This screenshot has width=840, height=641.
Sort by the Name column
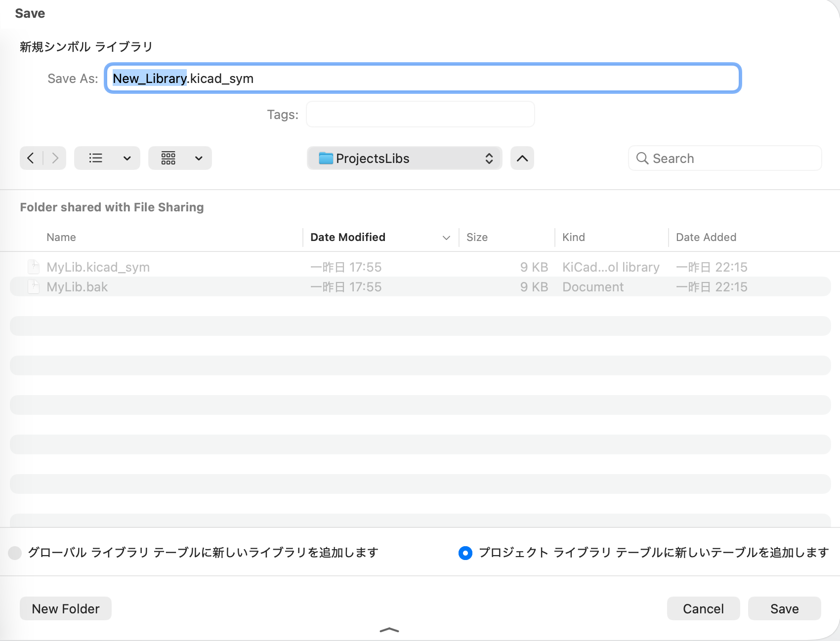tap(61, 237)
